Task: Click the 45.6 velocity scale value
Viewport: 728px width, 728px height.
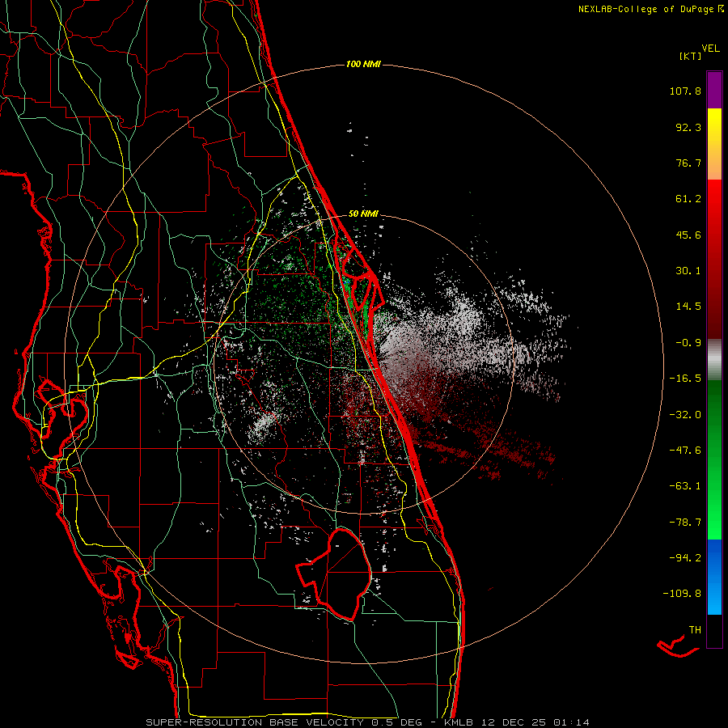Action: tap(688, 235)
